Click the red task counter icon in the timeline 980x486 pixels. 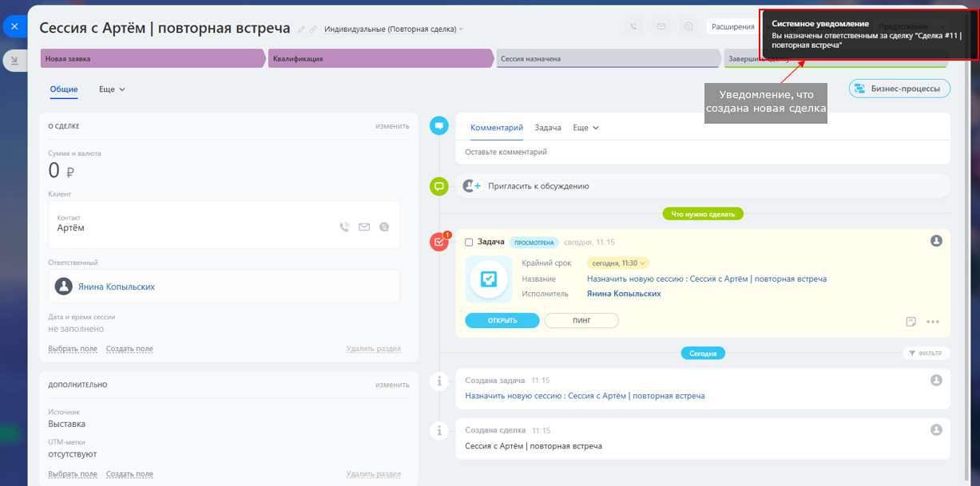pos(438,242)
